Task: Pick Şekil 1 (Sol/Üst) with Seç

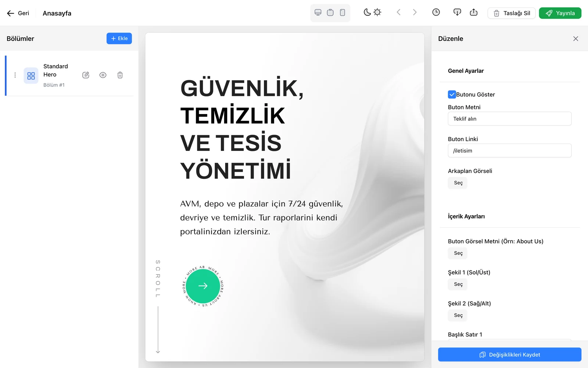Action: click(458, 284)
